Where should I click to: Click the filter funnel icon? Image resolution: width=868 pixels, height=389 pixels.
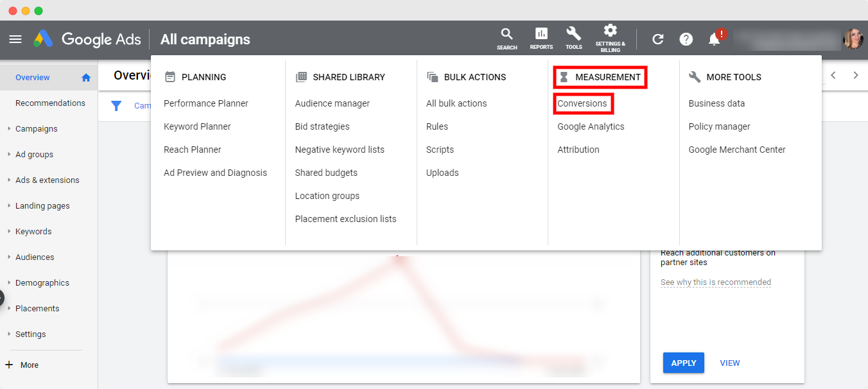pyautogui.click(x=116, y=106)
